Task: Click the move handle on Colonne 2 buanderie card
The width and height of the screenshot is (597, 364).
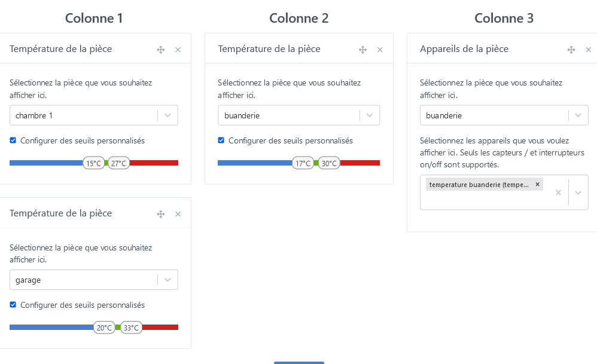Action: (x=363, y=50)
